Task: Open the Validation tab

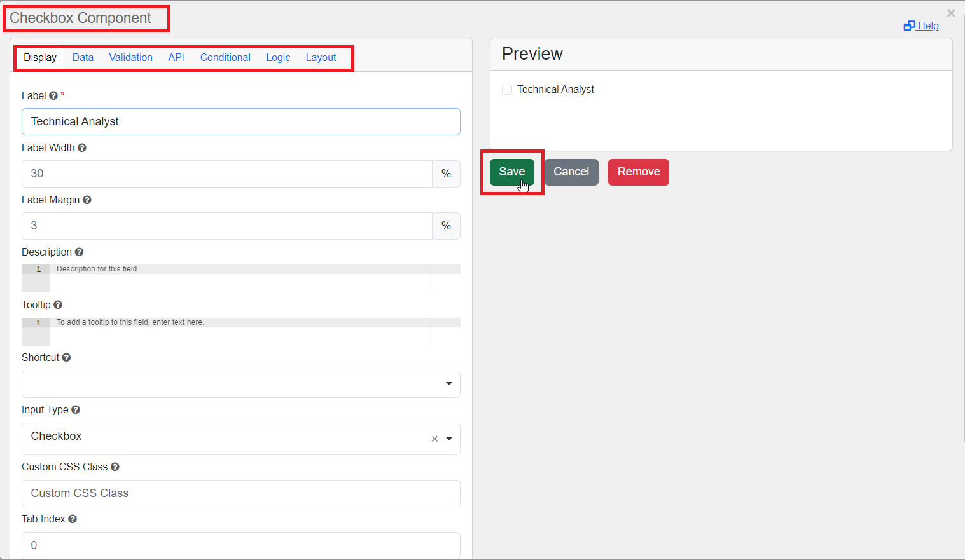Action: pyautogui.click(x=130, y=57)
